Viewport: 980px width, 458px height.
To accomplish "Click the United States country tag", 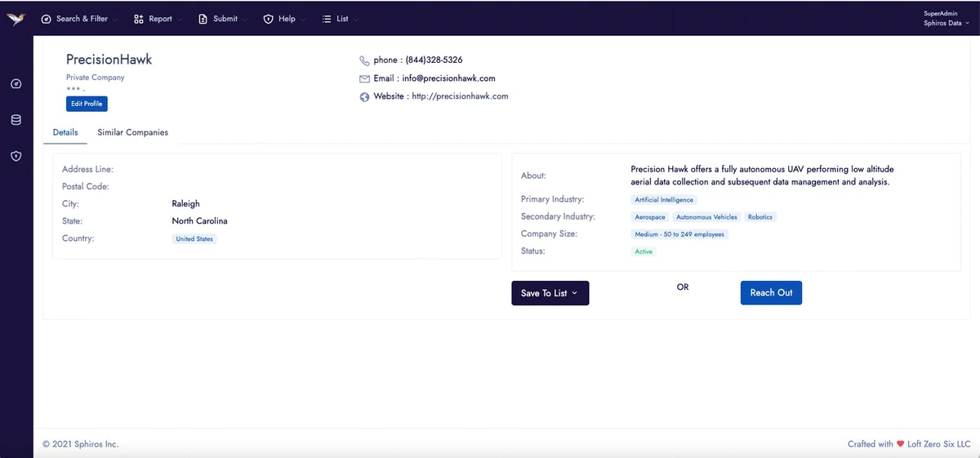I will tap(194, 239).
